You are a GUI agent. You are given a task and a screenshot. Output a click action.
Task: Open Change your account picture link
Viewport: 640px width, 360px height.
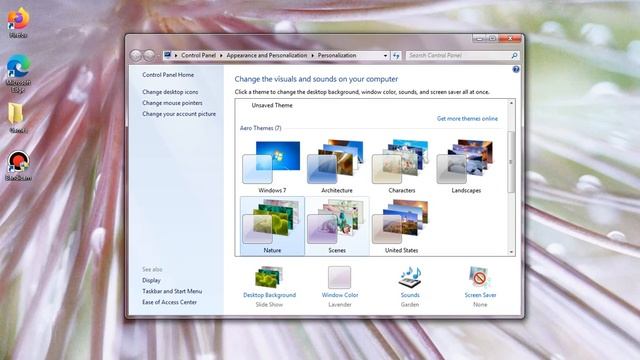coord(179,114)
